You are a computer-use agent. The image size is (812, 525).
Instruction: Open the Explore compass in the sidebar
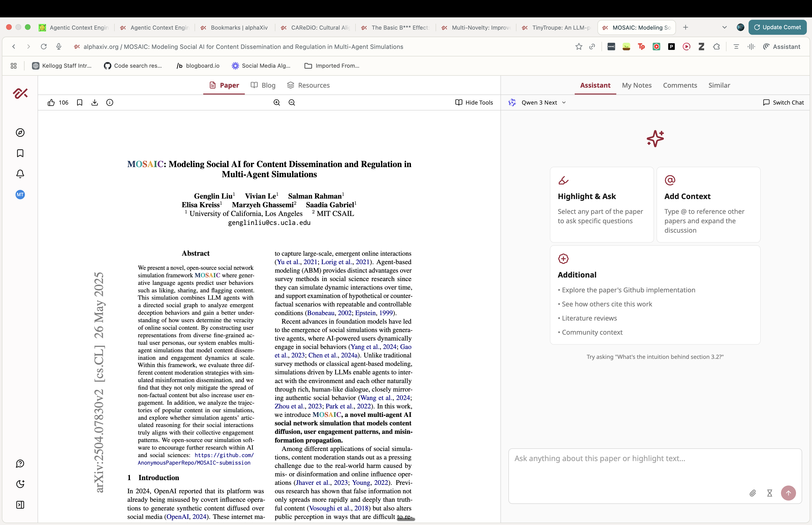coord(20,133)
